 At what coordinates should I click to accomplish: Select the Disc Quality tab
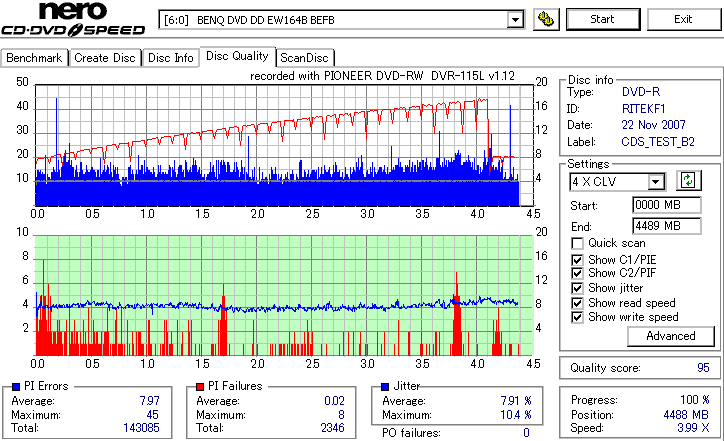click(x=237, y=56)
